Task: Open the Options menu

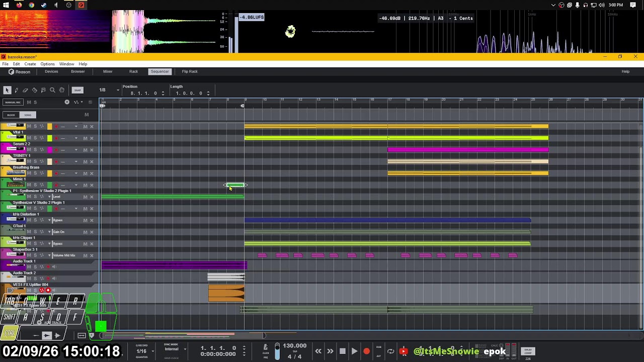Action: click(47, 64)
